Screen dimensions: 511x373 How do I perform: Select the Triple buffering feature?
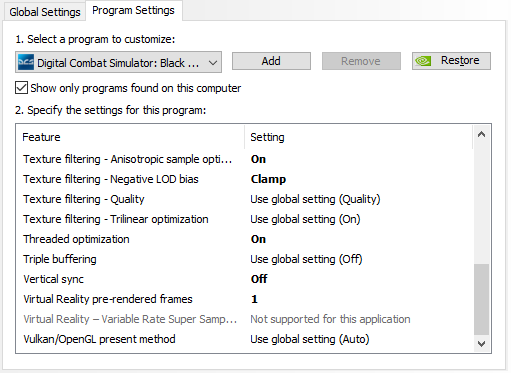60,259
